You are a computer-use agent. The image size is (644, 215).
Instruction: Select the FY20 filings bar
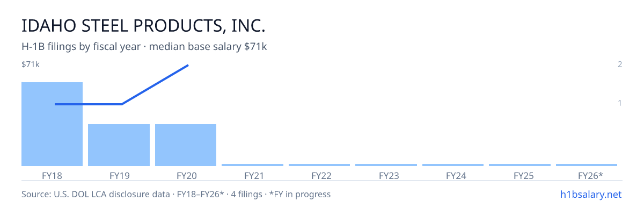(186, 145)
